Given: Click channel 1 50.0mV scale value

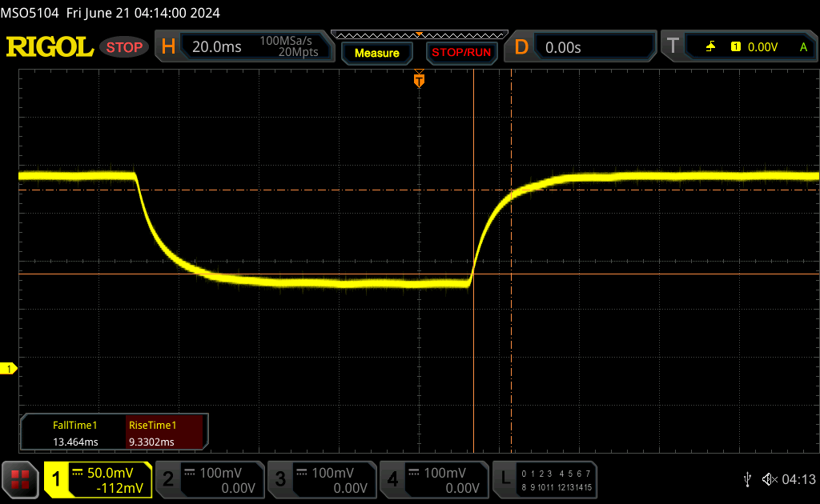Looking at the screenshot, I should [110, 473].
